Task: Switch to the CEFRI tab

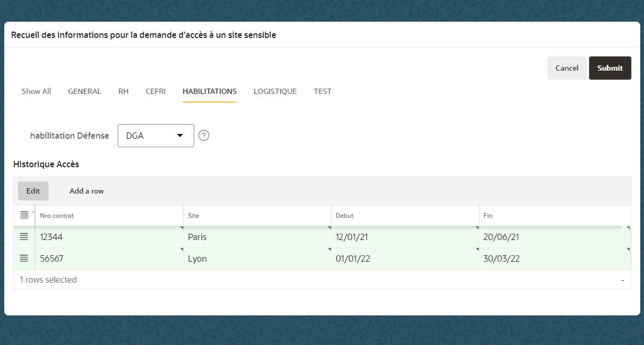Action: 155,91
